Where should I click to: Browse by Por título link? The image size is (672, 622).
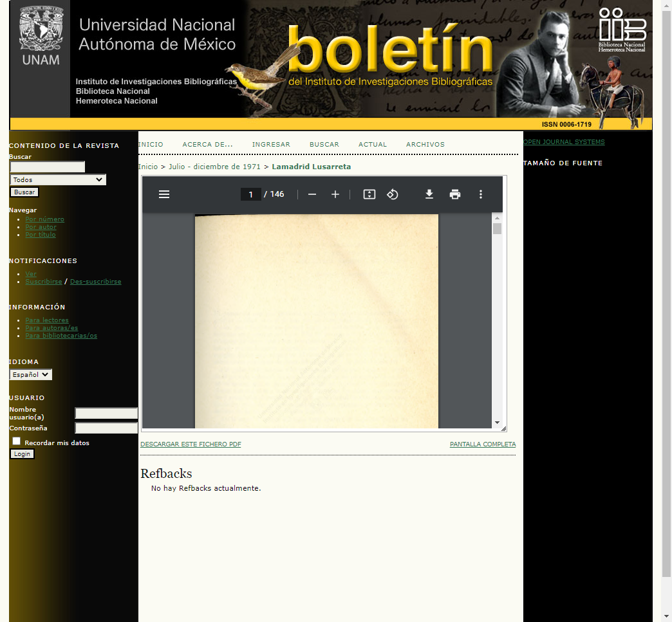pos(41,235)
